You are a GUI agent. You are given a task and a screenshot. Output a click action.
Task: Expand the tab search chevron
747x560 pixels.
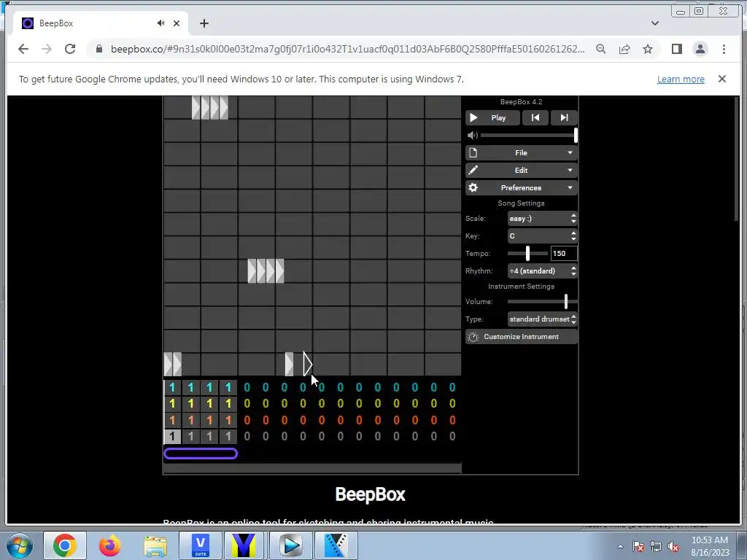655,23
